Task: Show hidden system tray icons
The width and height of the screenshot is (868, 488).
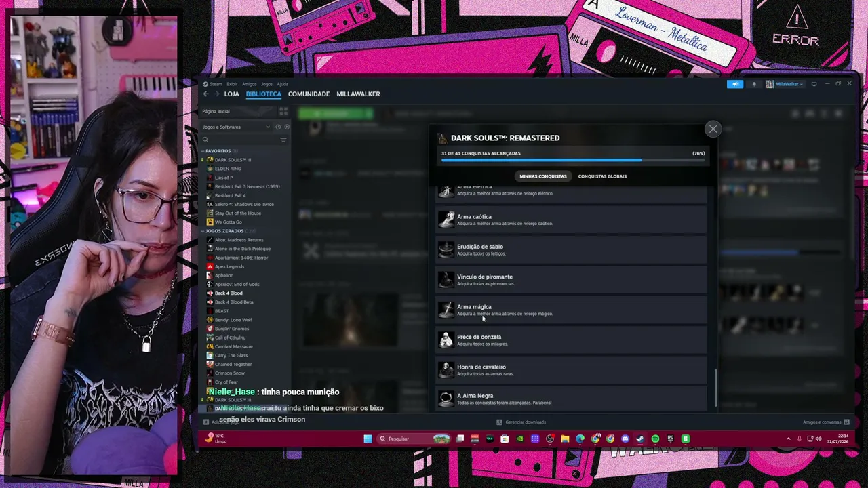Action: [788, 439]
